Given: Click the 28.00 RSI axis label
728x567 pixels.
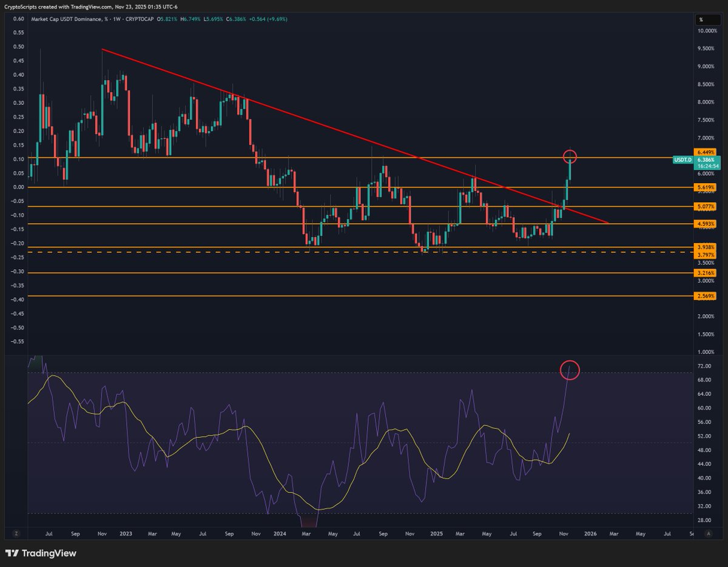Looking at the screenshot, I should 704,520.
